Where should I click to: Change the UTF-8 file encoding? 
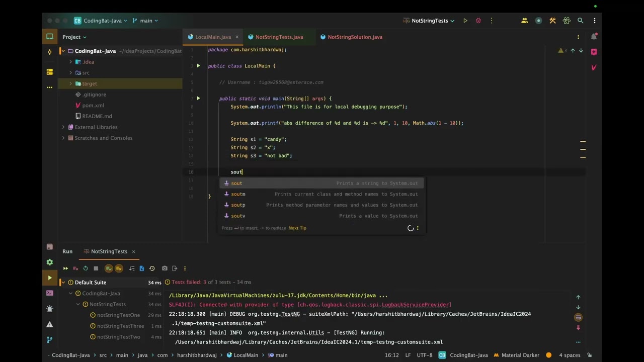click(425, 355)
